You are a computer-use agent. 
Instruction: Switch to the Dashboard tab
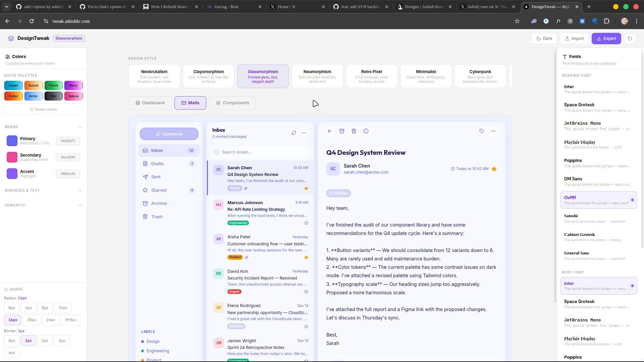pos(150,103)
